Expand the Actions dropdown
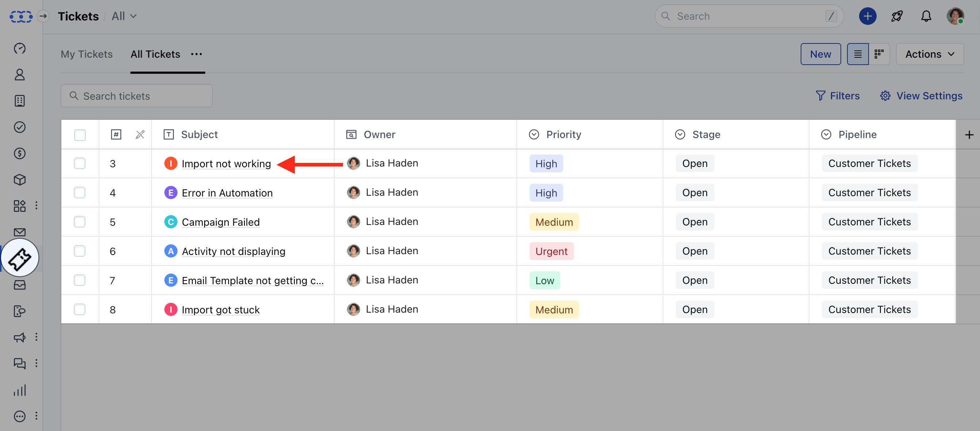 (x=929, y=54)
